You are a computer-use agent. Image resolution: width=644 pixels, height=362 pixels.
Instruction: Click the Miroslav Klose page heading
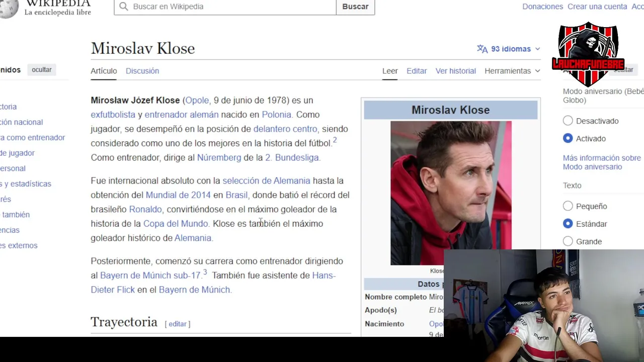pyautogui.click(x=143, y=48)
